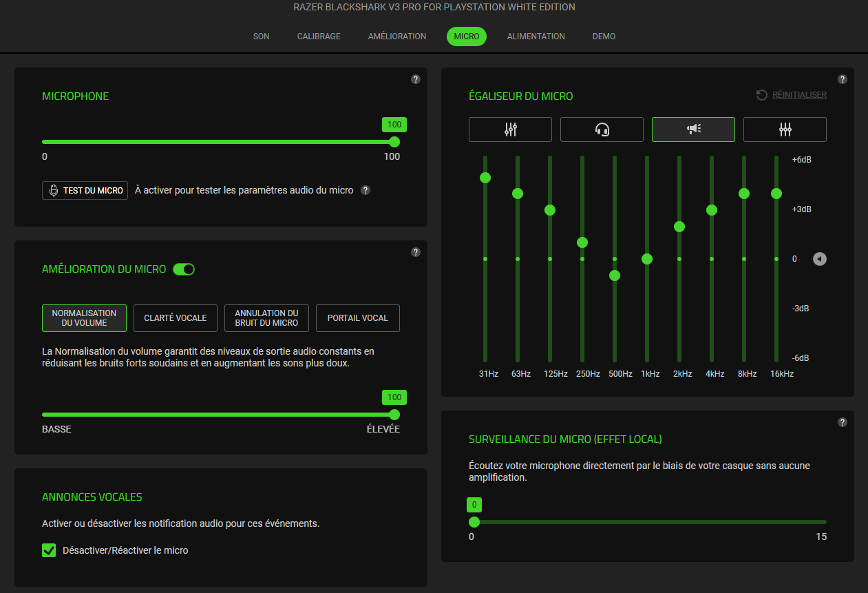Open the ALIMENTATION tab
This screenshot has height=593, width=868.
[x=536, y=37]
